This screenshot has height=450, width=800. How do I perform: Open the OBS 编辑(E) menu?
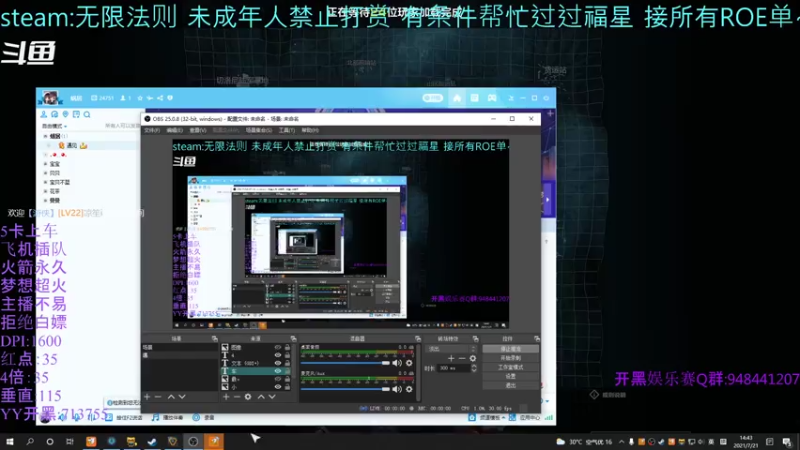[174, 131]
